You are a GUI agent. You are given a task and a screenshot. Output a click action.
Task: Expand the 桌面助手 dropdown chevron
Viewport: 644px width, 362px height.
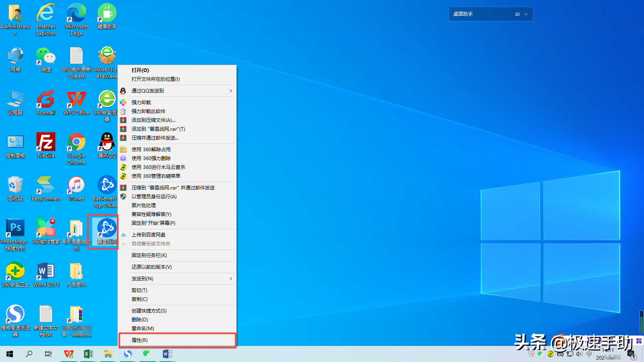coord(526,14)
